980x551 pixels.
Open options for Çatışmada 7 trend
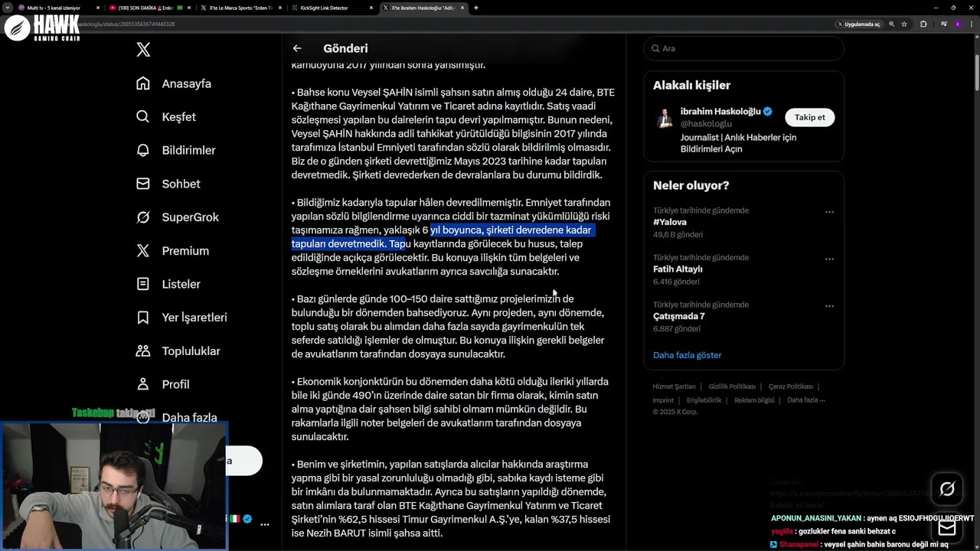pyautogui.click(x=829, y=306)
